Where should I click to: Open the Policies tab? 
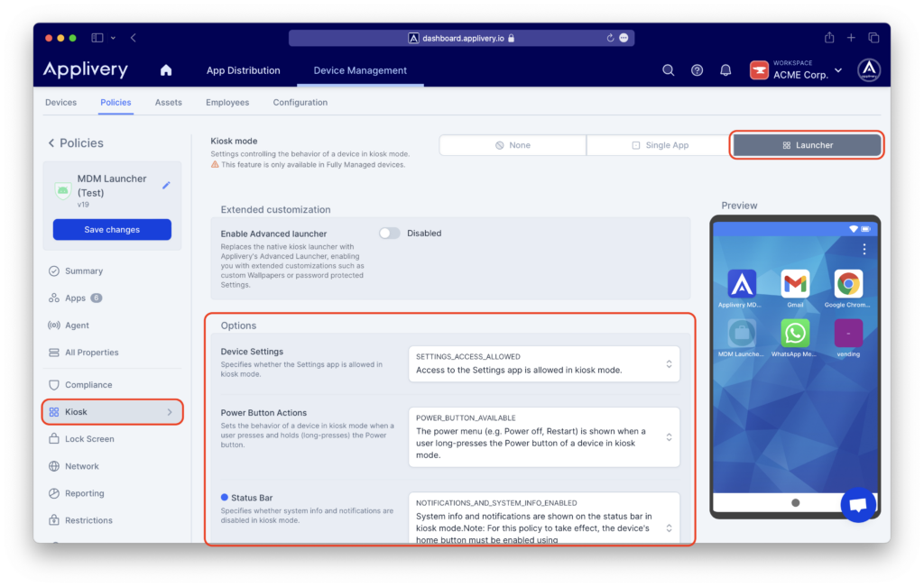[115, 103]
